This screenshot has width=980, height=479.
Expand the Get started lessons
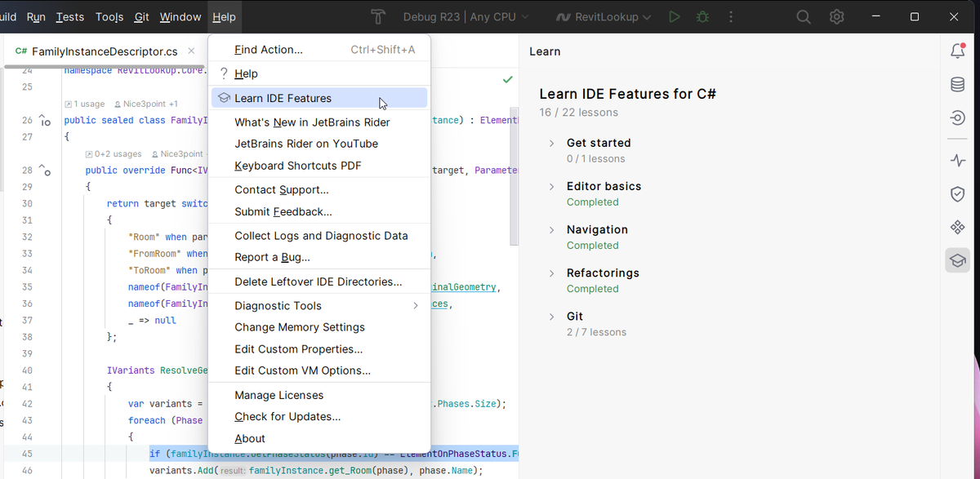click(x=552, y=143)
